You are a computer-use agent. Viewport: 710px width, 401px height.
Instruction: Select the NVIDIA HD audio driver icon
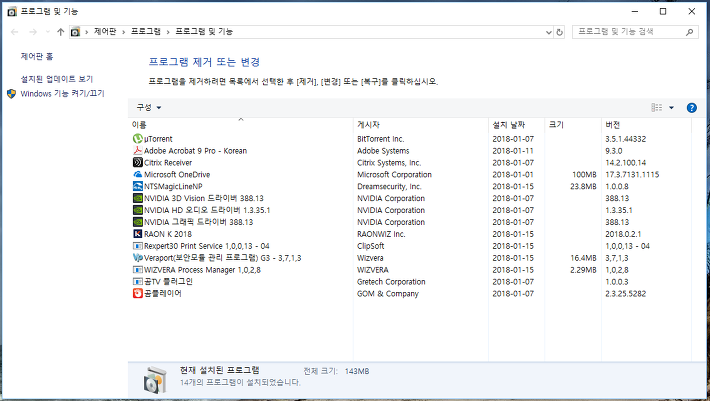point(138,210)
